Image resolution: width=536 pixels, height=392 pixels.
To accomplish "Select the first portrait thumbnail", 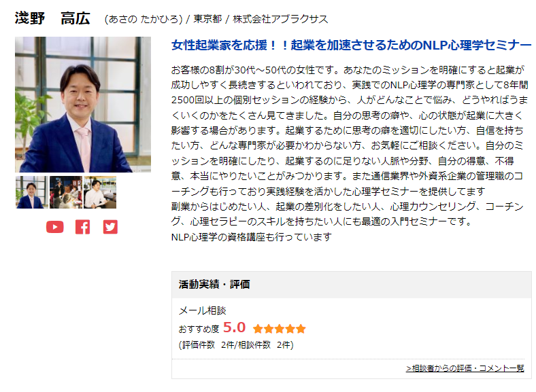I will click(x=31, y=192).
